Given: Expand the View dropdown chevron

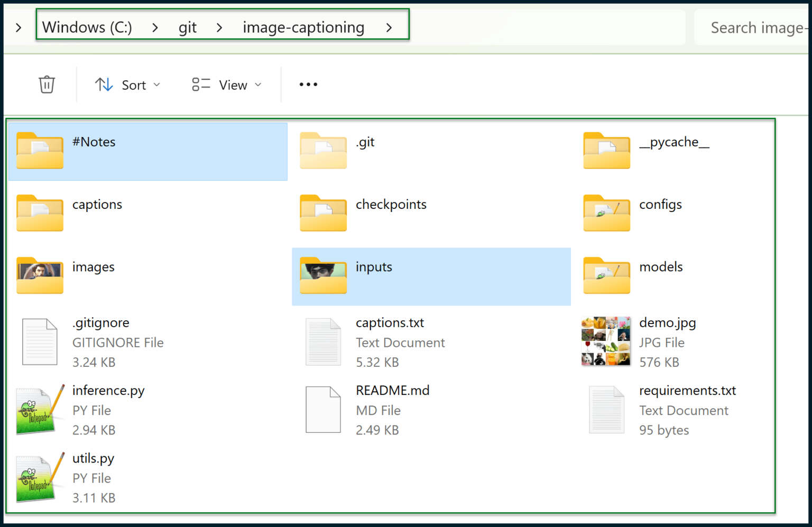Looking at the screenshot, I should (x=259, y=85).
